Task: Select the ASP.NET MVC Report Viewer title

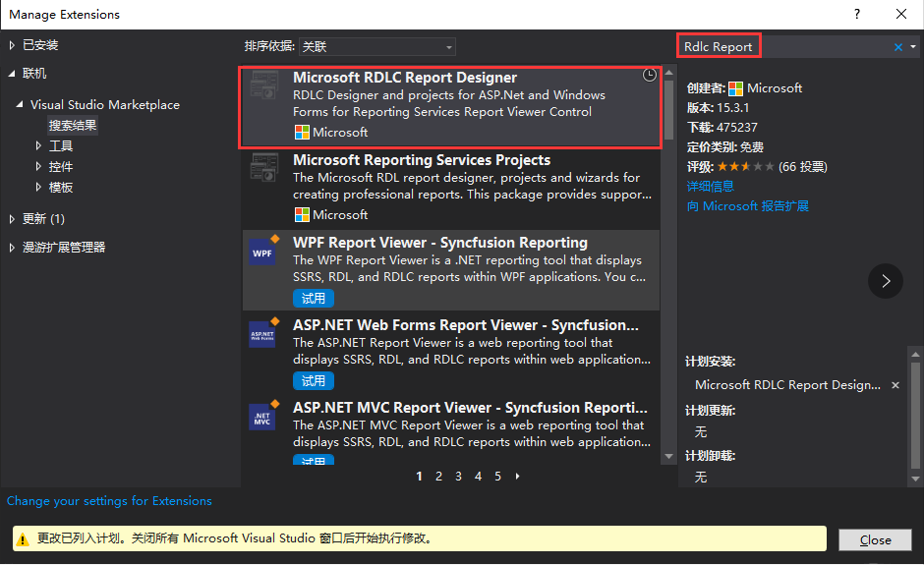Action: coord(470,408)
